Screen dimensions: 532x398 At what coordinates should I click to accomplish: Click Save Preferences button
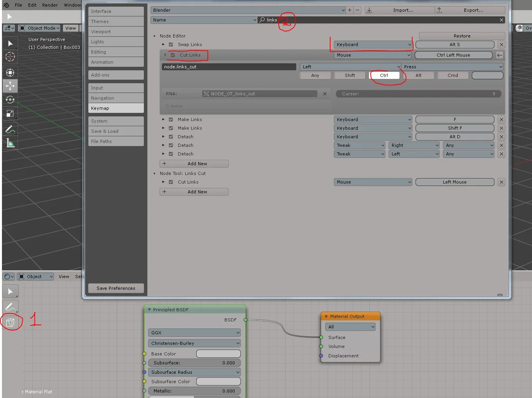116,288
